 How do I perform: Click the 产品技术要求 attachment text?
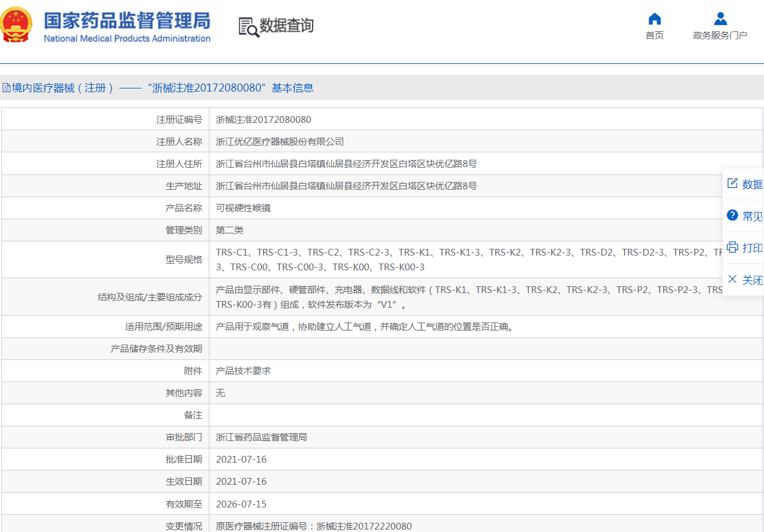243,370
